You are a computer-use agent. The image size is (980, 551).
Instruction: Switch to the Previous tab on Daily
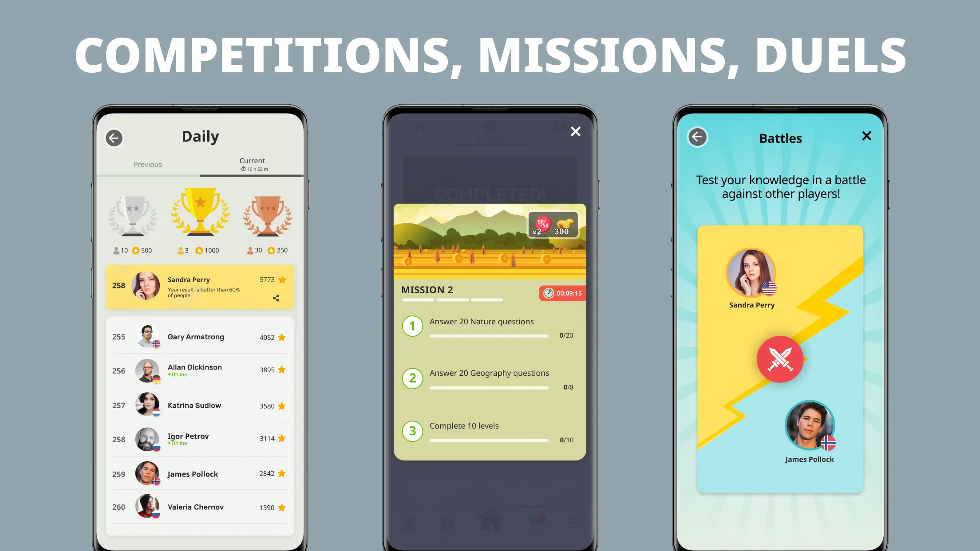[x=147, y=164]
